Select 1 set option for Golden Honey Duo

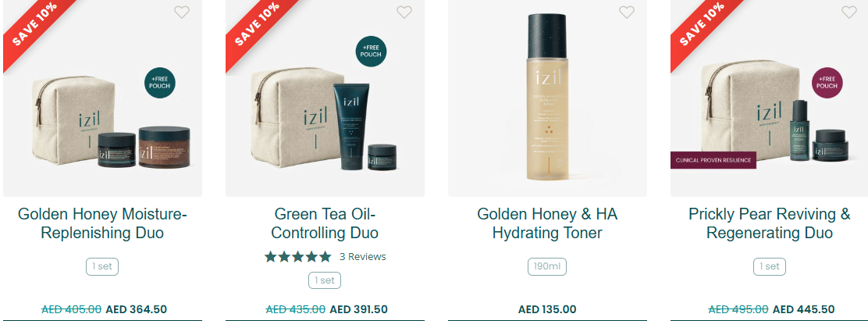(x=102, y=267)
